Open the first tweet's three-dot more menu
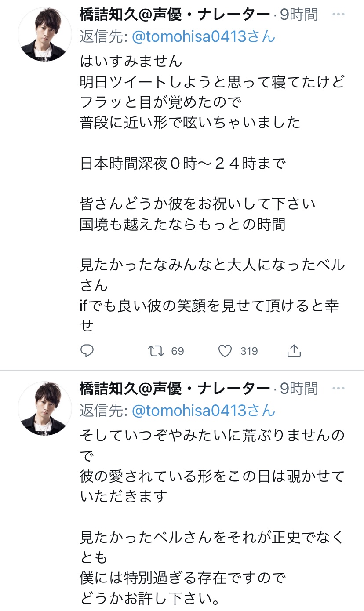This screenshot has height=611, width=364. click(x=338, y=15)
